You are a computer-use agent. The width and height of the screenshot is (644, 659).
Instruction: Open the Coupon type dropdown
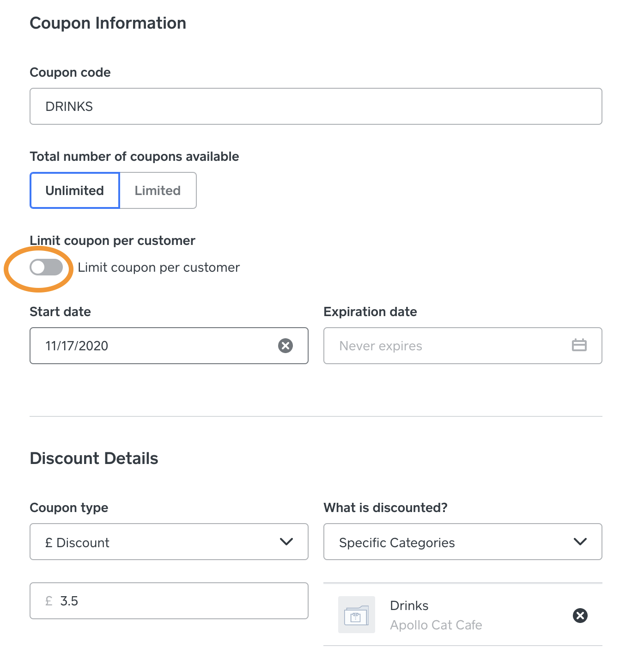[x=169, y=542]
